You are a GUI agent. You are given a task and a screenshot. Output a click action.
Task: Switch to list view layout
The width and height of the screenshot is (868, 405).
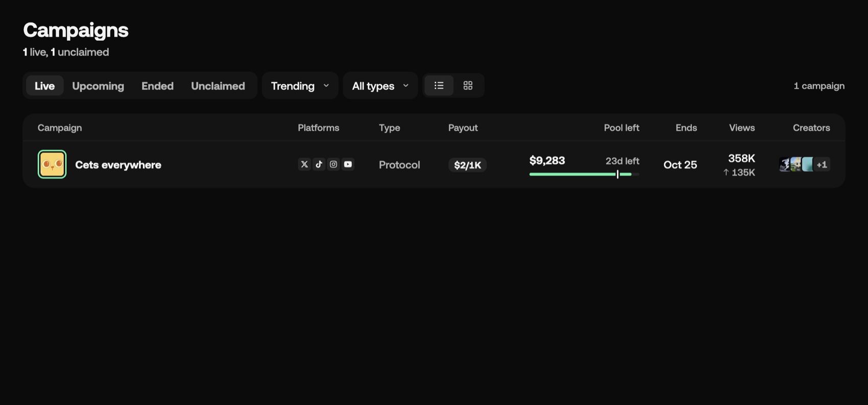439,85
